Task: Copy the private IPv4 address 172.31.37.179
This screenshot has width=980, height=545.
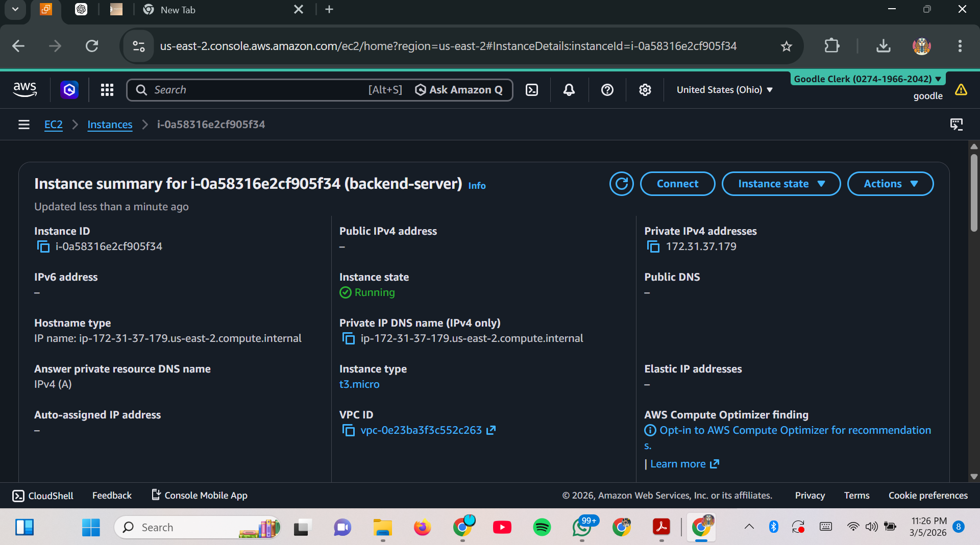Action: click(653, 247)
